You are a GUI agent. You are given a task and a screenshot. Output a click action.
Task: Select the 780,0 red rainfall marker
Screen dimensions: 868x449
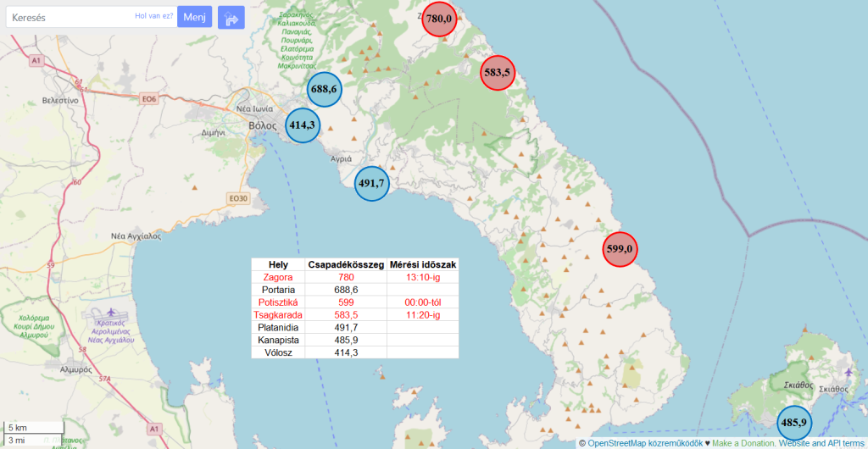438,19
